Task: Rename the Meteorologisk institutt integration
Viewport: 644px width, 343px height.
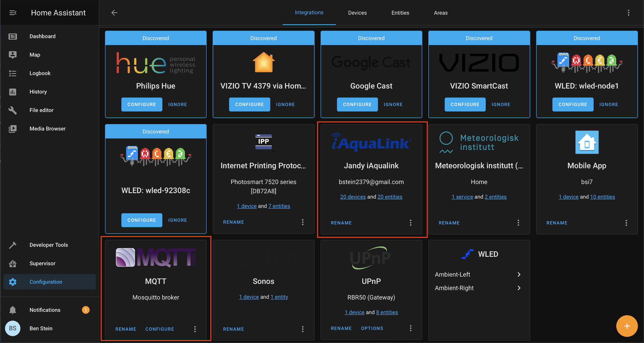Action: 449,223
